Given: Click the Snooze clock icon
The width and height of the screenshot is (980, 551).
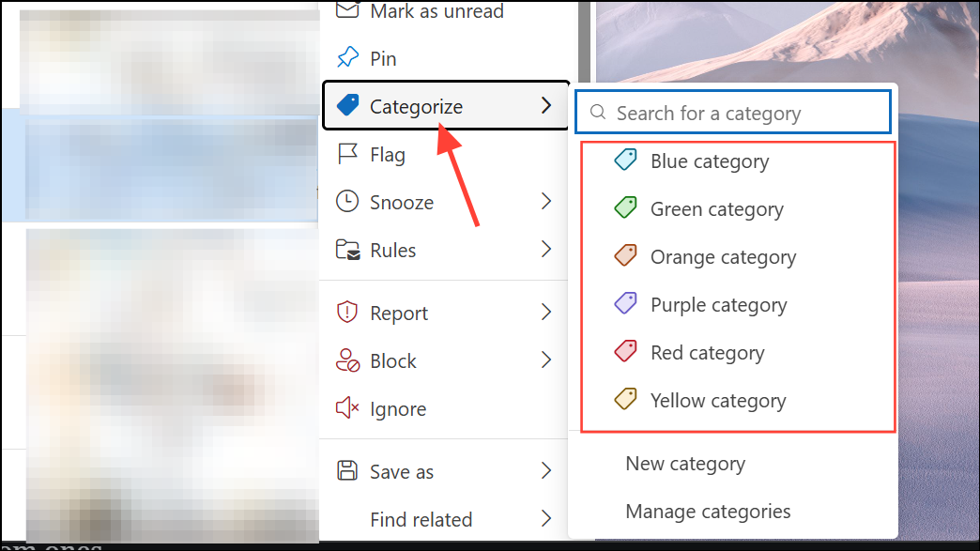Looking at the screenshot, I should pos(347,202).
